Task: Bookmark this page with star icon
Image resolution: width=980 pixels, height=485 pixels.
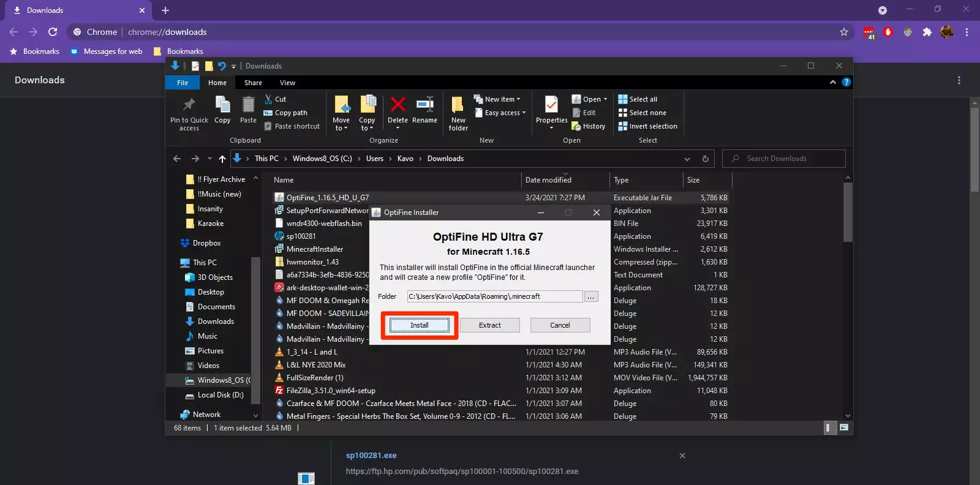Action: click(x=844, y=32)
